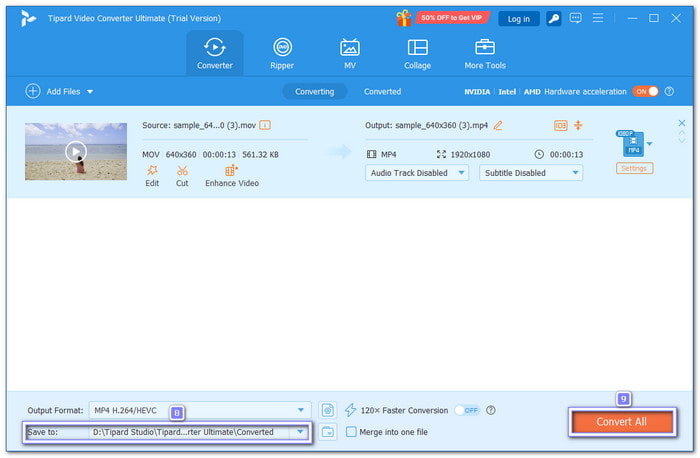Screen dimensions: 700x458
Task: Turn off Hardware acceleration toggle
Action: coord(645,91)
